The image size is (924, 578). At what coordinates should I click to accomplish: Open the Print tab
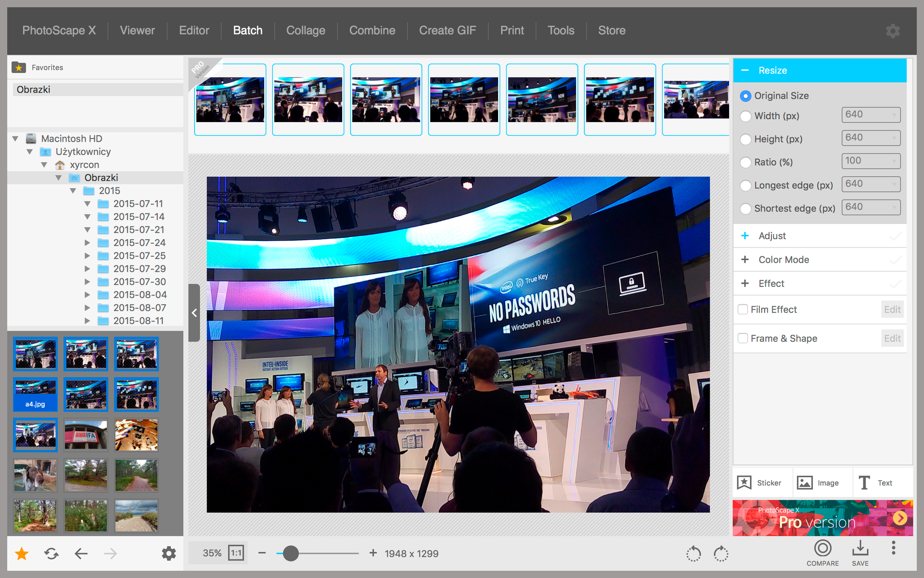tap(512, 31)
